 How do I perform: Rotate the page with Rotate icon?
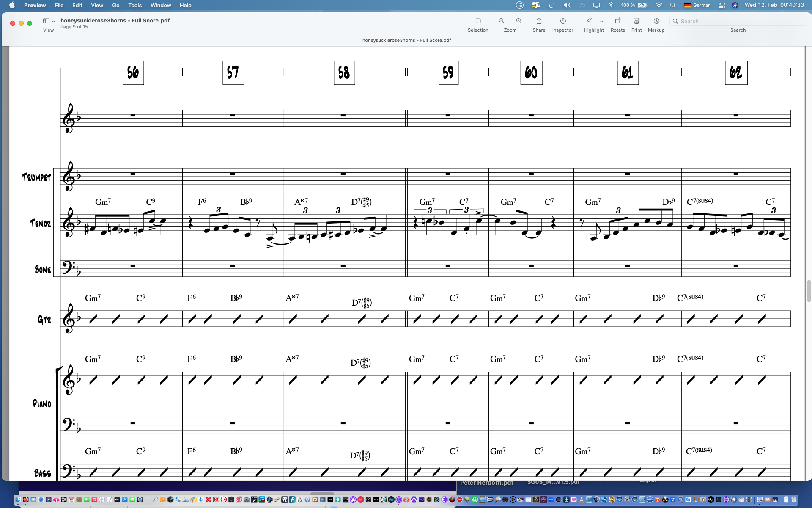coord(617,21)
